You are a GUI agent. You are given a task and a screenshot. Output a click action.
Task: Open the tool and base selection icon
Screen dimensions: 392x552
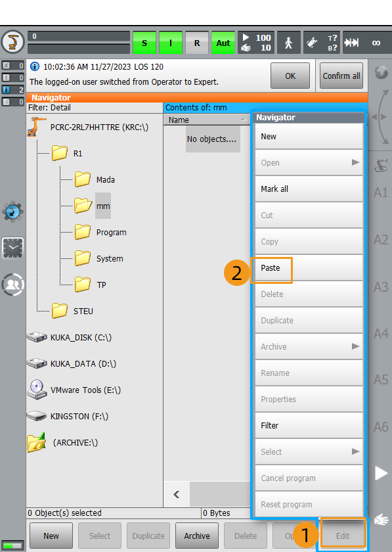(x=322, y=43)
